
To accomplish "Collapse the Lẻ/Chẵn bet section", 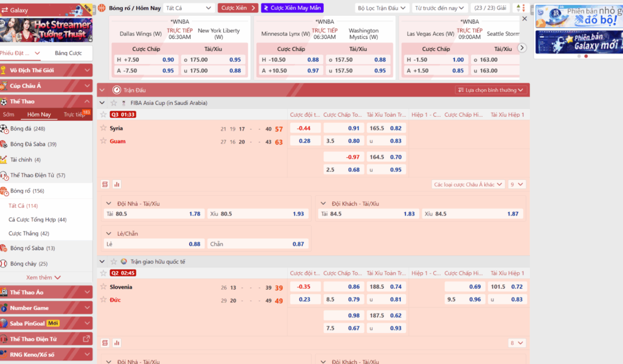I will click(108, 233).
